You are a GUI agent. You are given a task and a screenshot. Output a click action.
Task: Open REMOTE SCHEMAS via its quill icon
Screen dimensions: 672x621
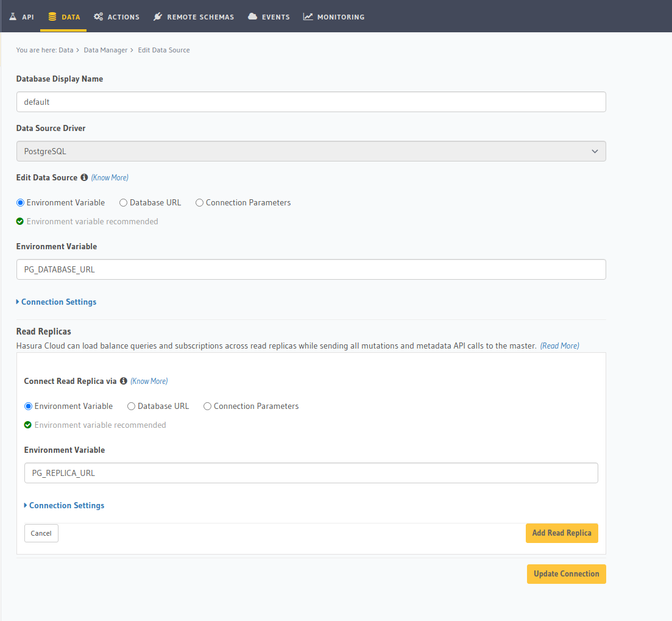pyautogui.click(x=158, y=16)
